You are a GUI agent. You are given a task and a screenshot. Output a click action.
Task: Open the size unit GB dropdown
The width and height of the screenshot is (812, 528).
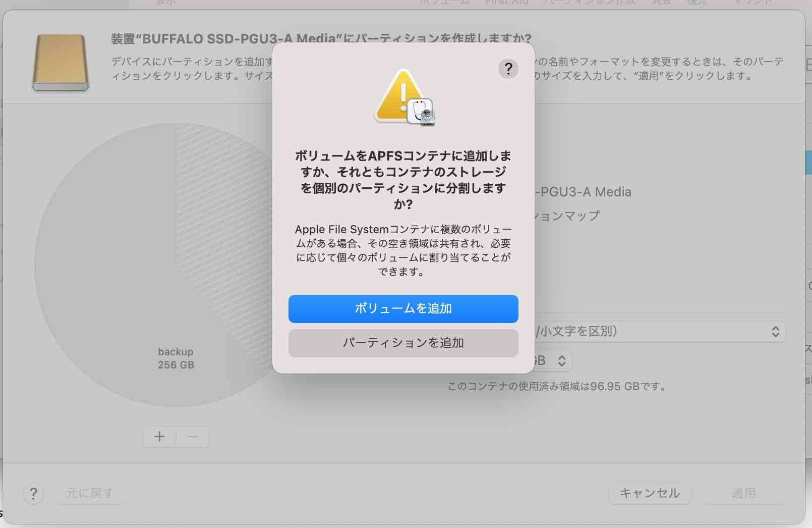tap(553, 360)
